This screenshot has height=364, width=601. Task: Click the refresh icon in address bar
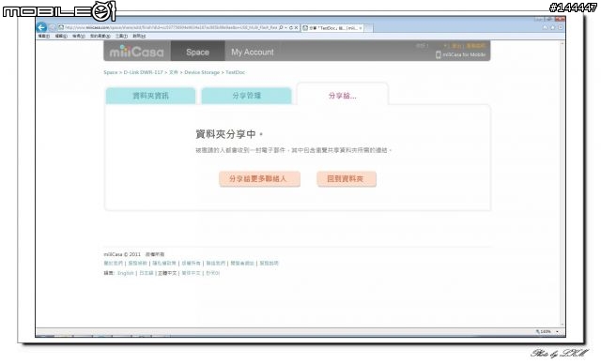pos(291,28)
